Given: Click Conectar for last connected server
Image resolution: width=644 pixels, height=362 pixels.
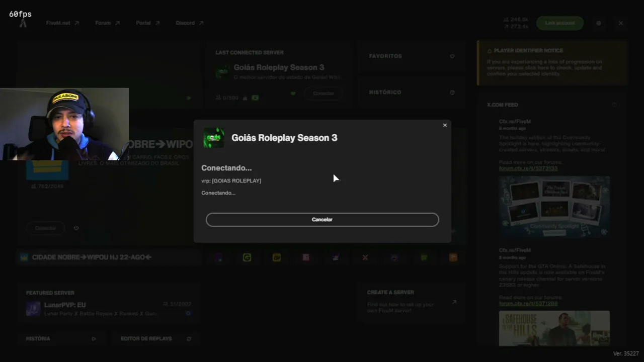Looking at the screenshot, I should click(x=324, y=94).
